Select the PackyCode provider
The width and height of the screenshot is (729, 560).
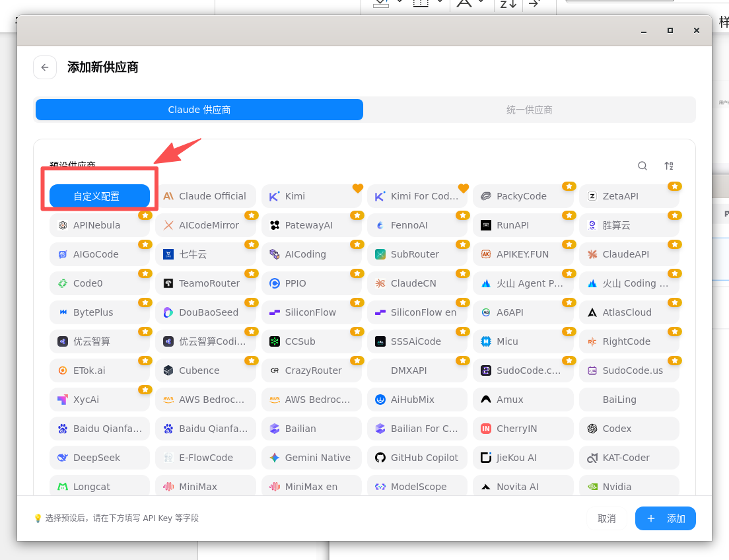click(x=523, y=196)
